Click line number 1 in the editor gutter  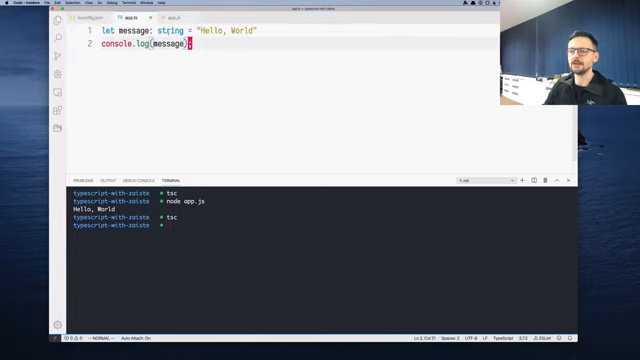point(90,31)
